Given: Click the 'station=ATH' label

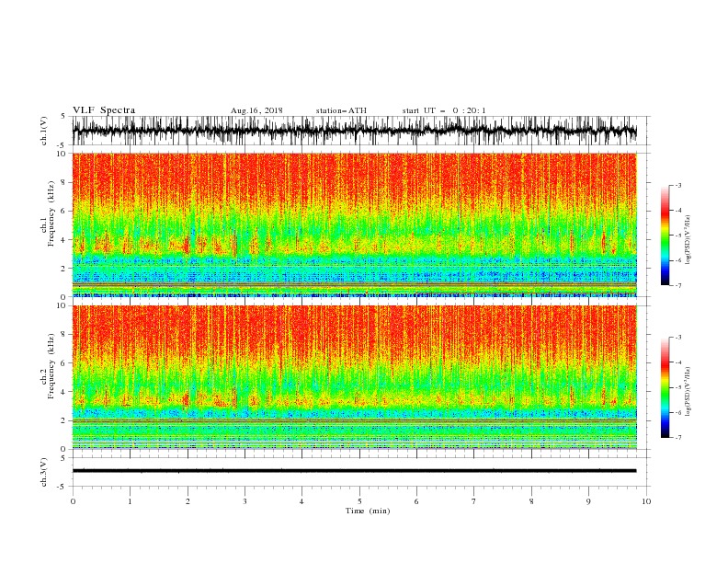Looking at the screenshot, I should coord(341,110).
